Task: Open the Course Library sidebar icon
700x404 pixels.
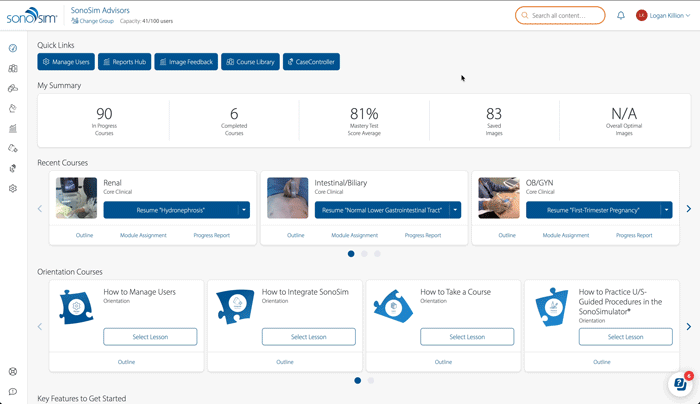Action: pyautogui.click(x=13, y=68)
